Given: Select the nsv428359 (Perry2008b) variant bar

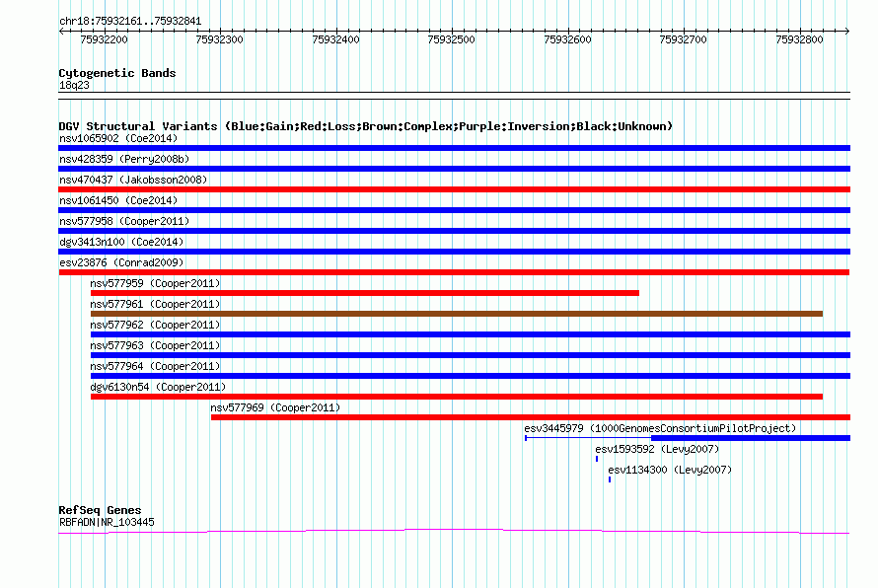Looking at the screenshot, I should [454, 169].
